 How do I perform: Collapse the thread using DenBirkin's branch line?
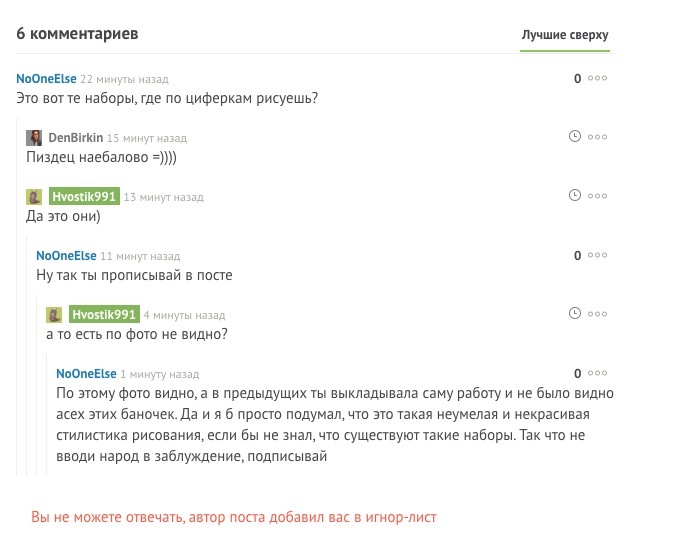click(x=18, y=150)
